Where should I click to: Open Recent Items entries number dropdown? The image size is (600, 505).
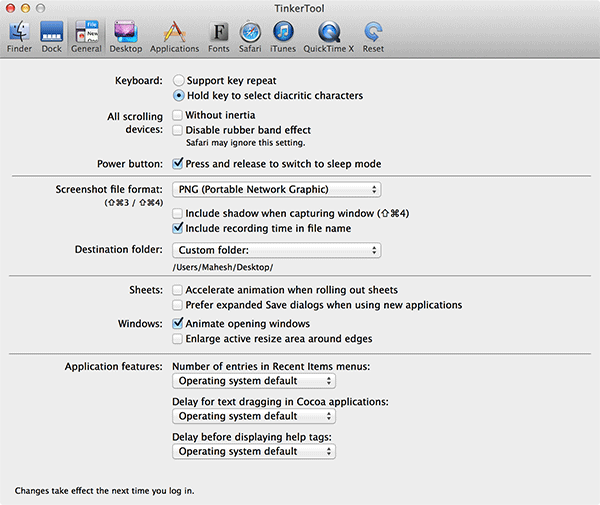tap(254, 381)
